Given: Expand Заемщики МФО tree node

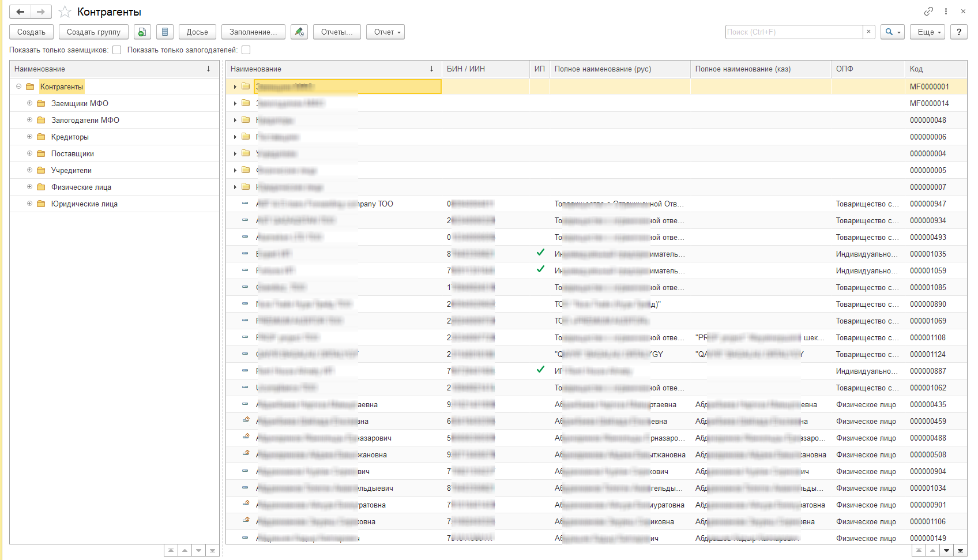Looking at the screenshot, I should pyautogui.click(x=29, y=103).
